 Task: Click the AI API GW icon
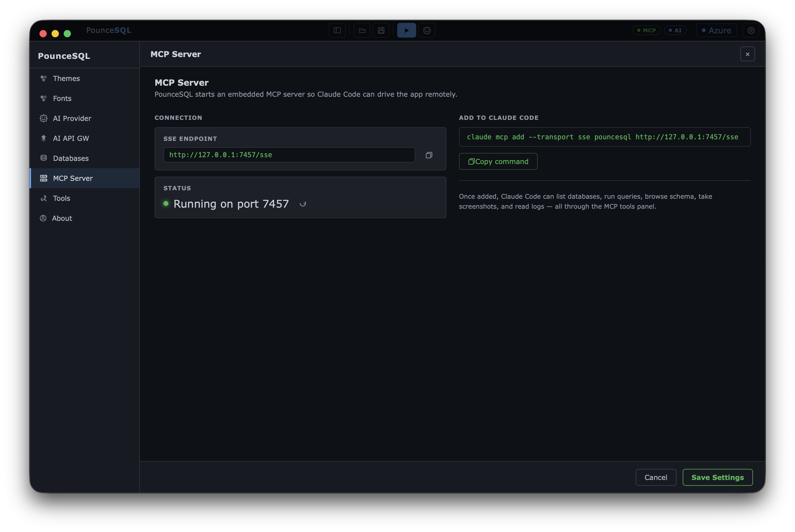coord(43,138)
